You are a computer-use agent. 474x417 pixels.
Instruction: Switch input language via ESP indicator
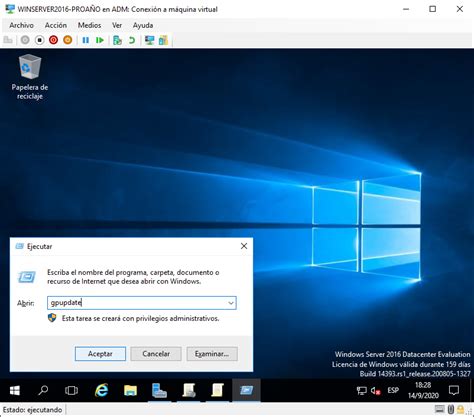(393, 390)
